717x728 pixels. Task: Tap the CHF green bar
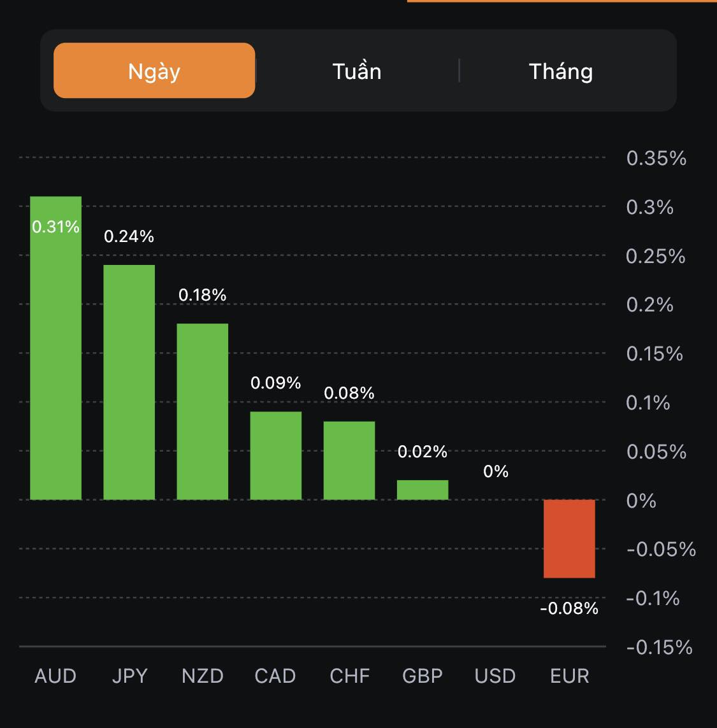[x=349, y=460]
